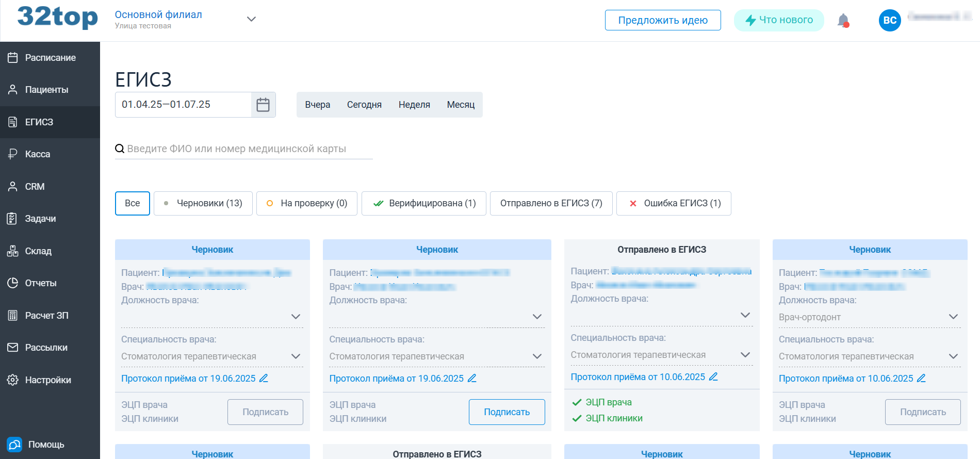Click the Отчеты pie chart icon
The image size is (980, 459).
[x=13, y=283]
